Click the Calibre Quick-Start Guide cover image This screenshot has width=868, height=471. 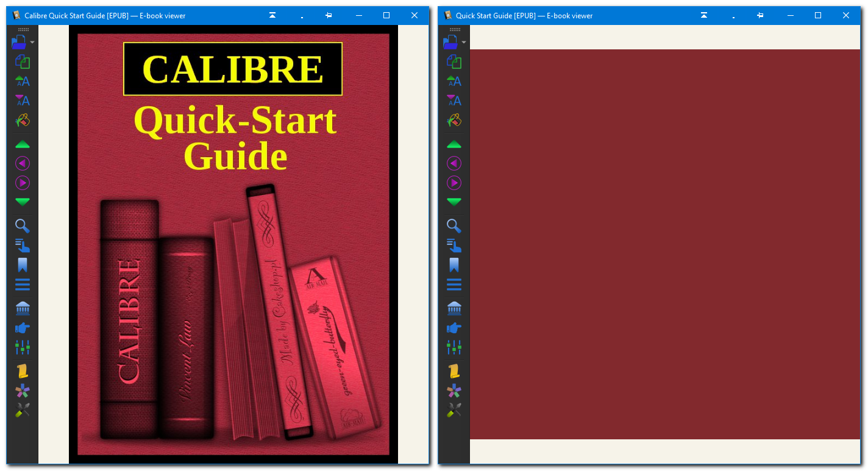tap(233, 244)
